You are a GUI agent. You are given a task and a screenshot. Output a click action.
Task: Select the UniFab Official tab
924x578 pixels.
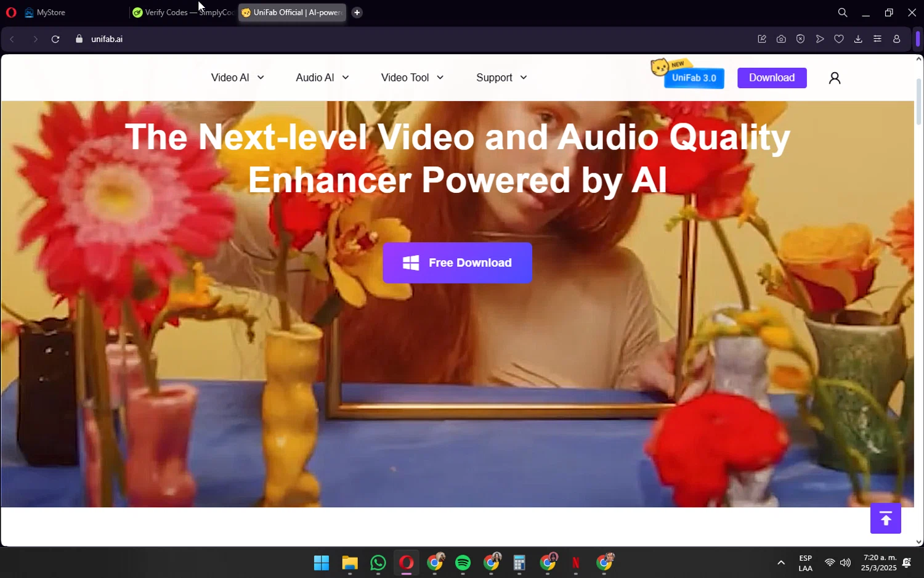293,12
